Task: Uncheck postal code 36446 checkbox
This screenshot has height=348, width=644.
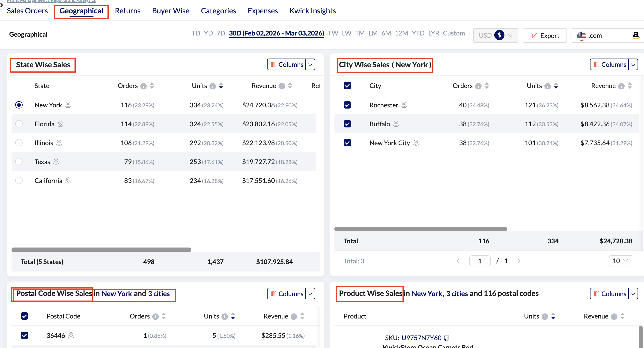Action: click(x=24, y=335)
